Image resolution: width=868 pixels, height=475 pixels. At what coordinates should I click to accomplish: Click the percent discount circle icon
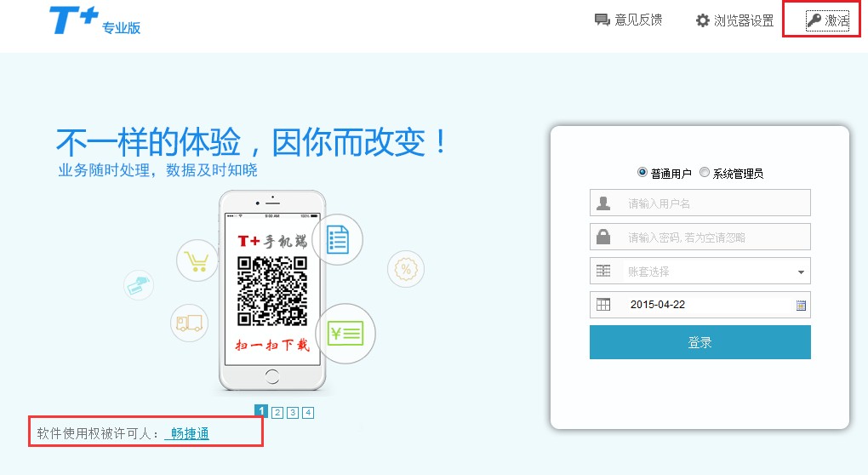coord(406,269)
